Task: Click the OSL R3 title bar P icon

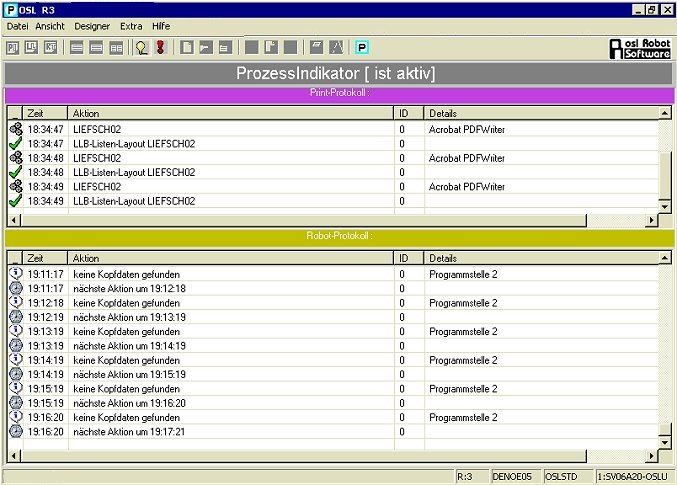Action: coord(11,10)
